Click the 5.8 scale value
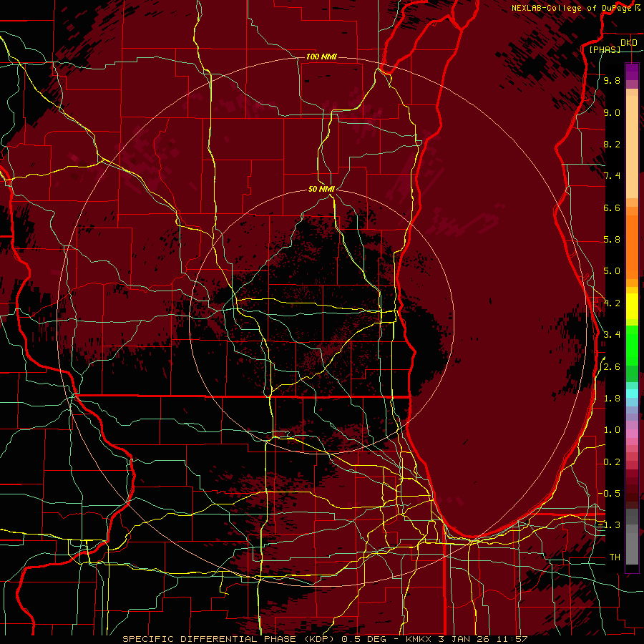Screen dimensions: 644x644 click(612, 240)
